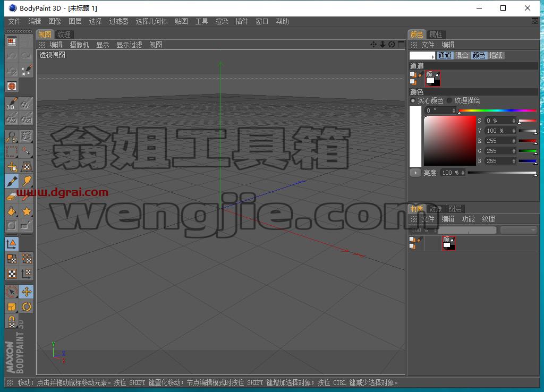Select the star shape drawing tool
Image resolution: width=544 pixels, height=392 pixels.
(x=27, y=211)
